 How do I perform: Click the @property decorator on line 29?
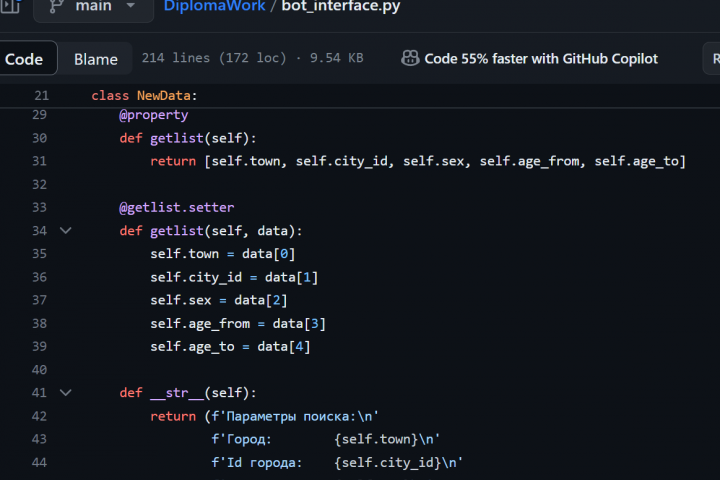pos(153,115)
